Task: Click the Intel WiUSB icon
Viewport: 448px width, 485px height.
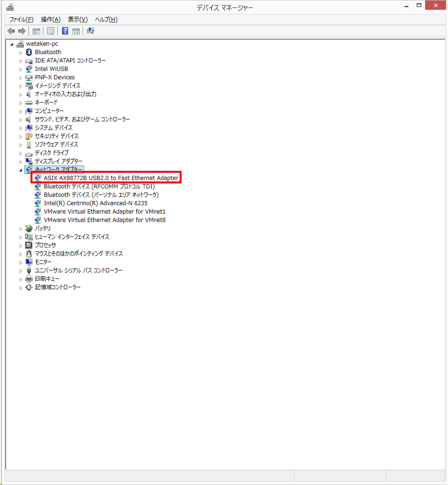Action: pyautogui.click(x=29, y=69)
